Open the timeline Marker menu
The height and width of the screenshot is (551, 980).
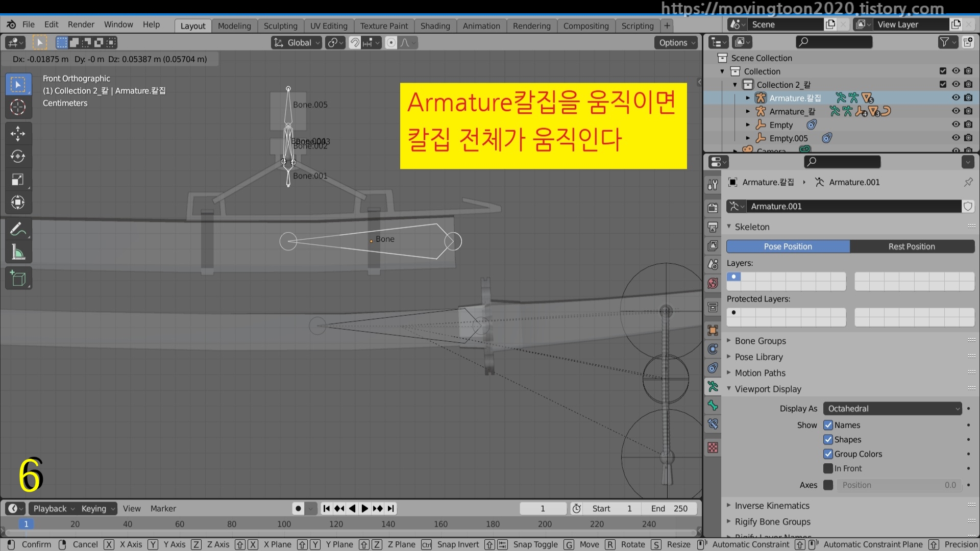pos(163,509)
